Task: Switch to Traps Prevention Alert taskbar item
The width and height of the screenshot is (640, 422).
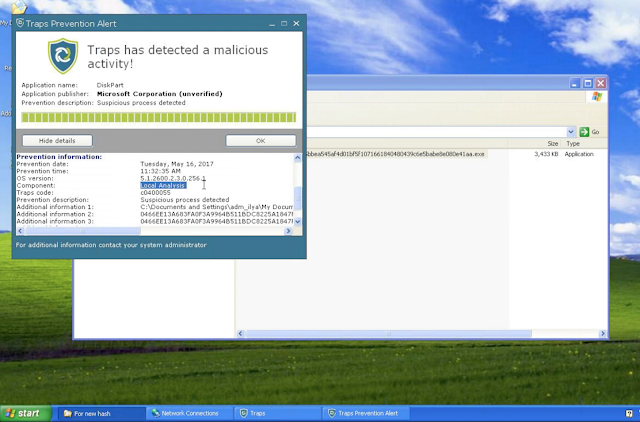Action: point(367,413)
